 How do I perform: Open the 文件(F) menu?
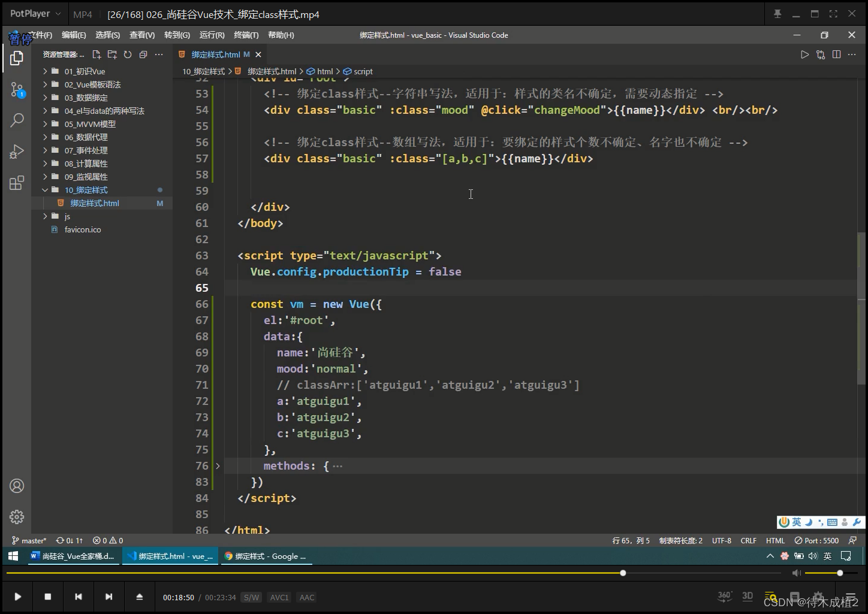click(x=40, y=35)
